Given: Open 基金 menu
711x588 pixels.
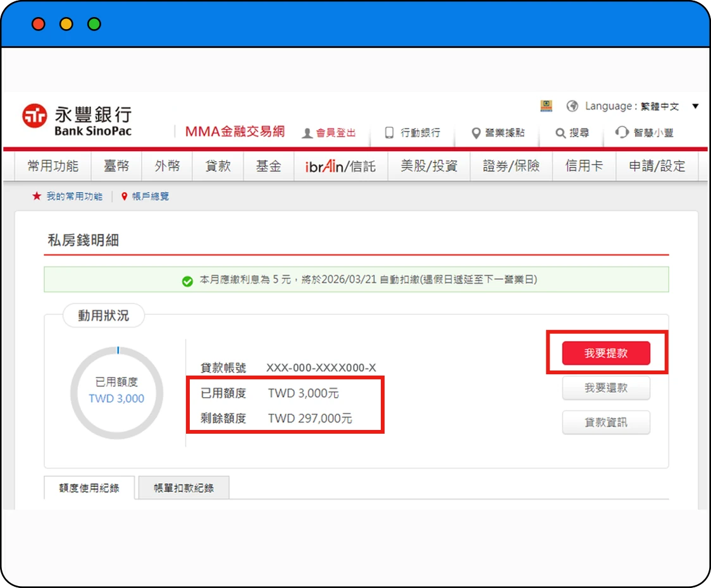Looking at the screenshot, I should pyautogui.click(x=268, y=166).
